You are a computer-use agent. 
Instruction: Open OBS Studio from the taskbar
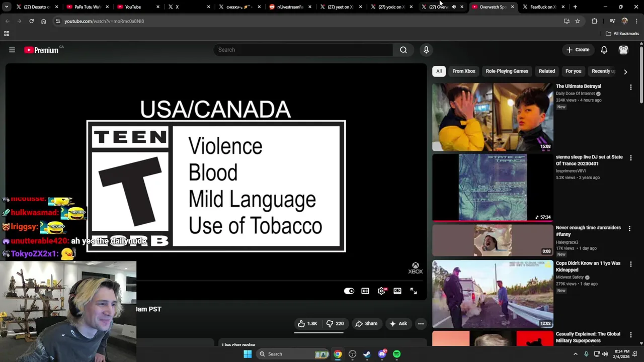(352, 354)
